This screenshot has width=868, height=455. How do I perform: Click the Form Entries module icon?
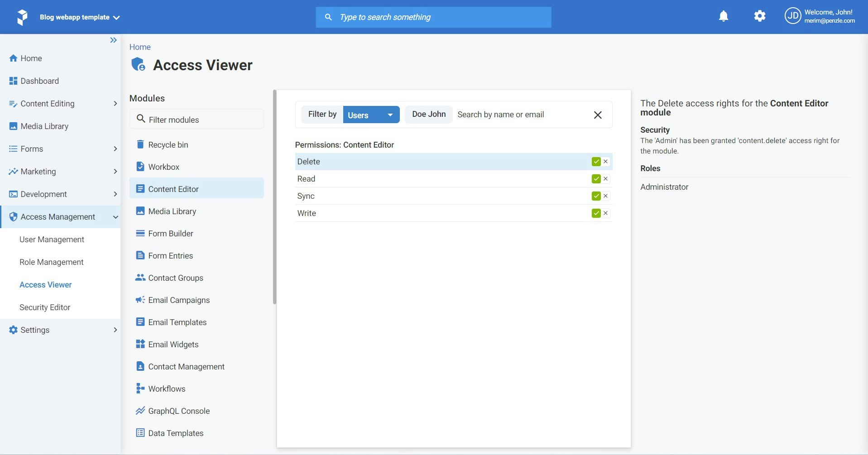[x=140, y=255]
